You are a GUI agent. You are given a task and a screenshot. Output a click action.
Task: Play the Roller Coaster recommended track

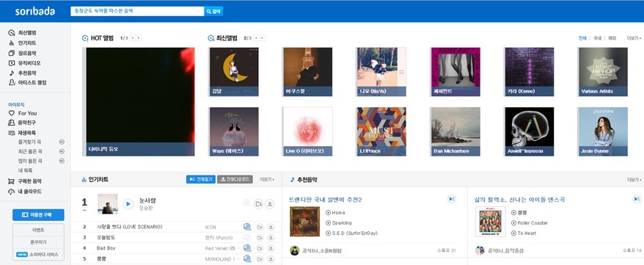[513, 222]
